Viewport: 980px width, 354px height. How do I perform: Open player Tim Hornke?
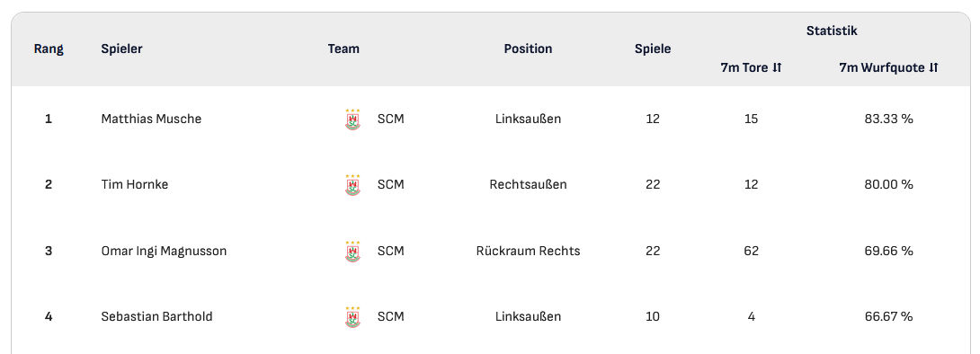coord(134,184)
